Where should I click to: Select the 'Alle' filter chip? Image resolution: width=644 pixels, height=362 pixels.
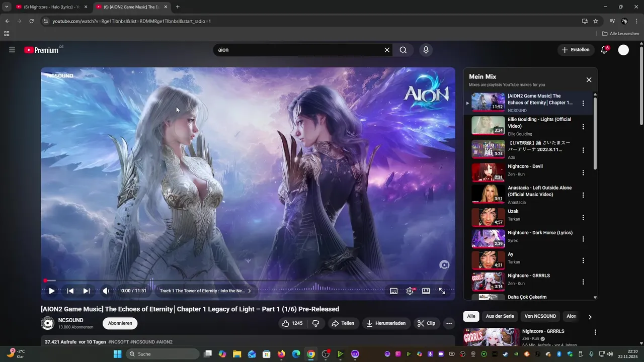(471, 316)
